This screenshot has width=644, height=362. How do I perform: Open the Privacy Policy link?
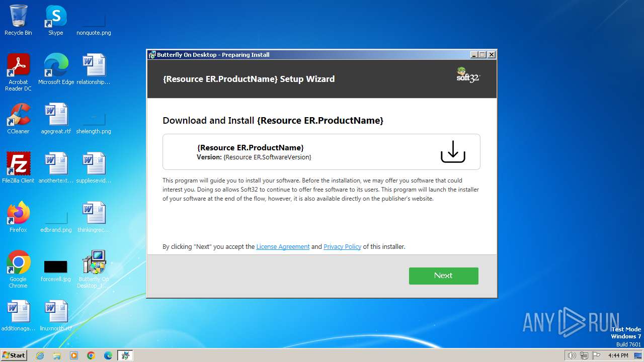(x=342, y=247)
